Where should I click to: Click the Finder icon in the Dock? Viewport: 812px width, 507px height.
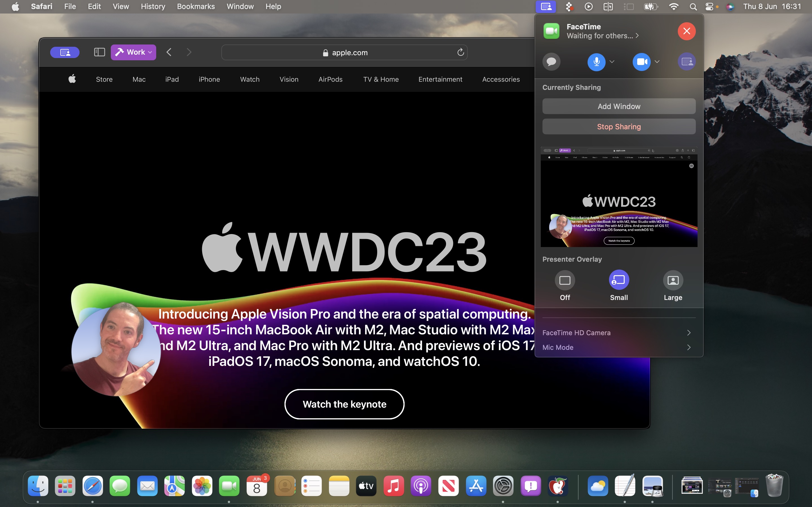pos(37,486)
